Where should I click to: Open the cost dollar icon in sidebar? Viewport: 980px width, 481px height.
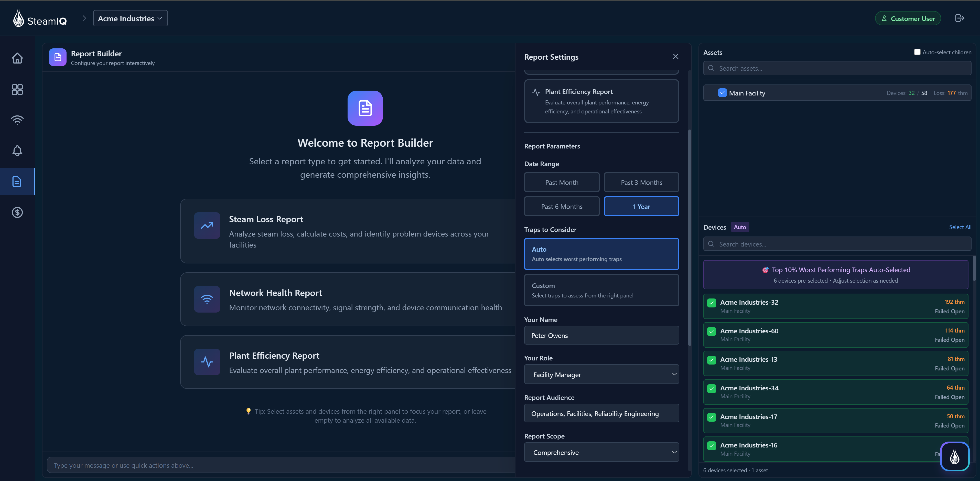tap(17, 212)
